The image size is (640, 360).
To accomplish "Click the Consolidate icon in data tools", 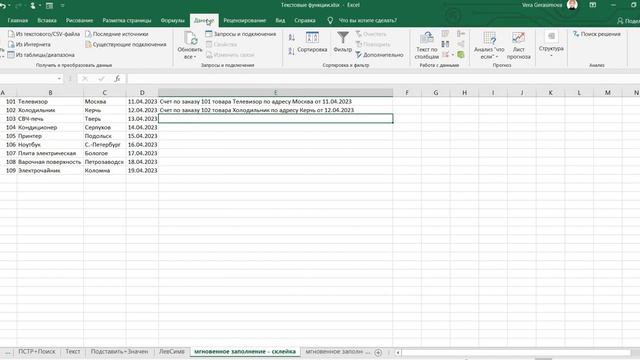I will click(x=461, y=34).
